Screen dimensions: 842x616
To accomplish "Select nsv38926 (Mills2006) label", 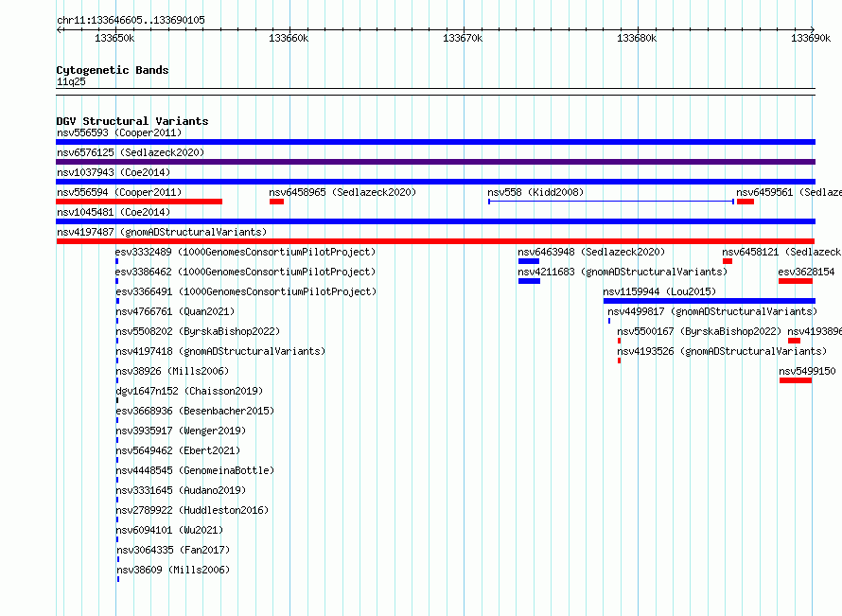I will tap(172, 371).
